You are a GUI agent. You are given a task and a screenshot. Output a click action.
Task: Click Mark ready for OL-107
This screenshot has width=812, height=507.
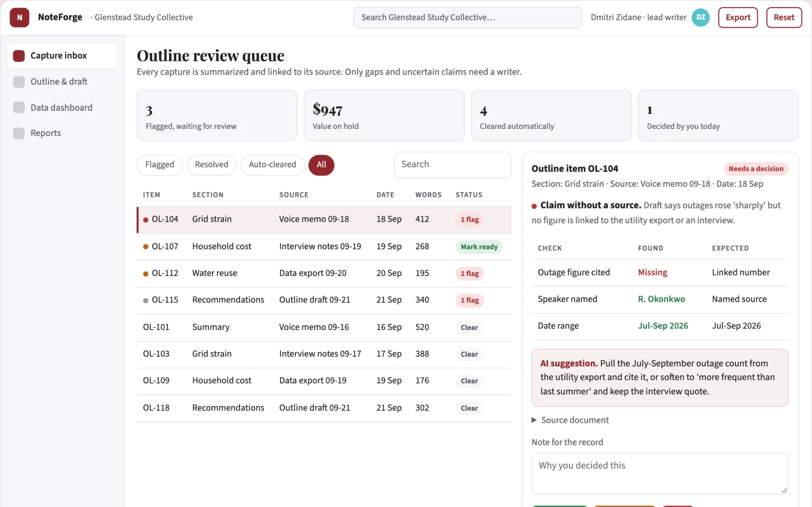tap(479, 247)
